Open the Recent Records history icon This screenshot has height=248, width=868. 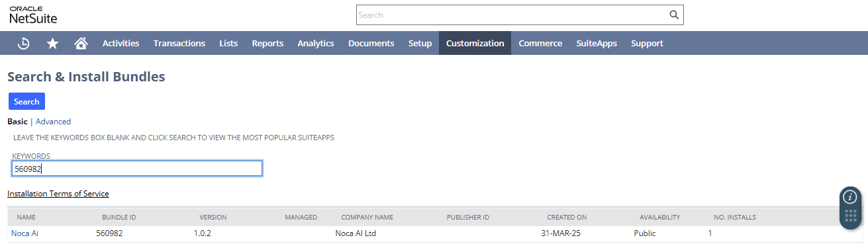(x=23, y=43)
